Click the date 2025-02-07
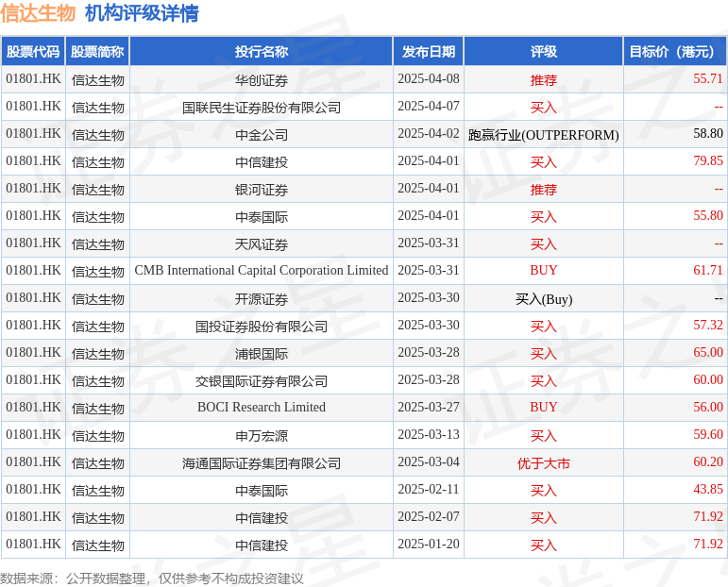This screenshot has width=728, height=587. 429,517
